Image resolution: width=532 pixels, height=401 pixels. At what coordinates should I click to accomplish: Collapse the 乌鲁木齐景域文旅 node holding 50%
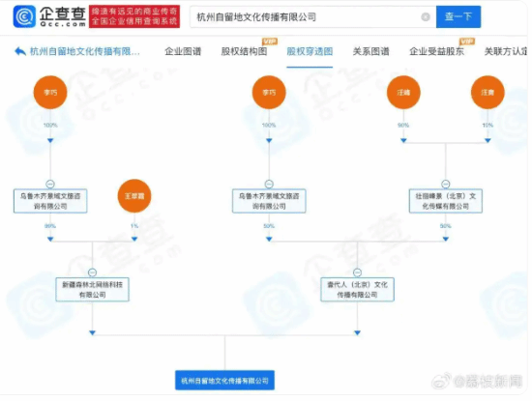(269, 184)
